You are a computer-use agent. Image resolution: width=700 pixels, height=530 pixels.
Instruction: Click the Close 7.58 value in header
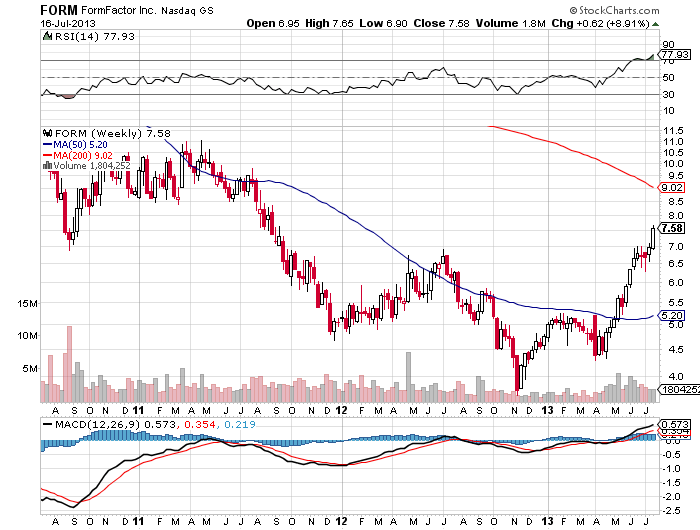tap(441, 23)
